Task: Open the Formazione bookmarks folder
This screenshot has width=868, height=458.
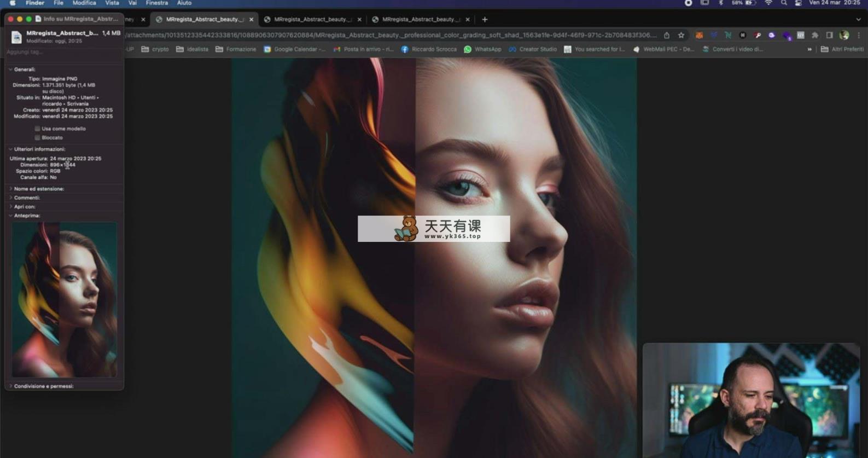Action: click(x=236, y=49)
